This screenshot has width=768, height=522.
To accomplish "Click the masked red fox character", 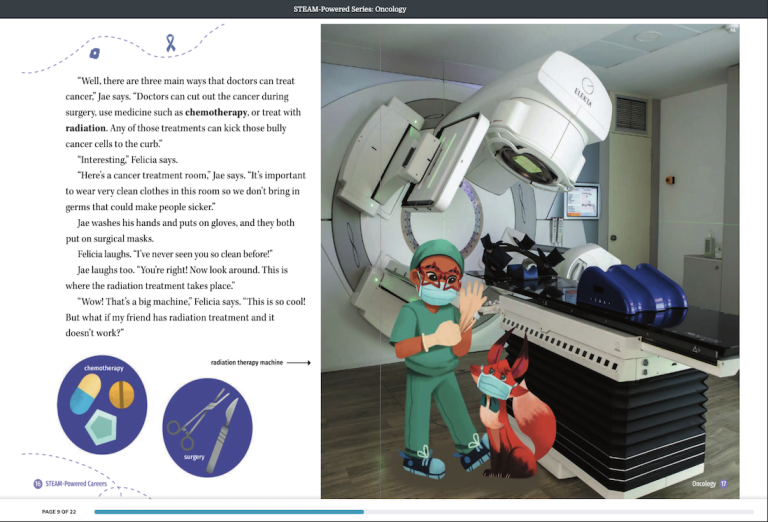I will [x=513, y=408].
